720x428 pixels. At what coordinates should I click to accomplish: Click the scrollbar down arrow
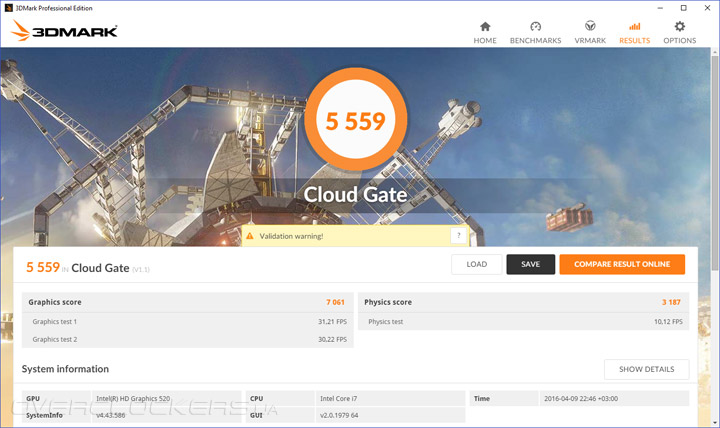point(715,423)
